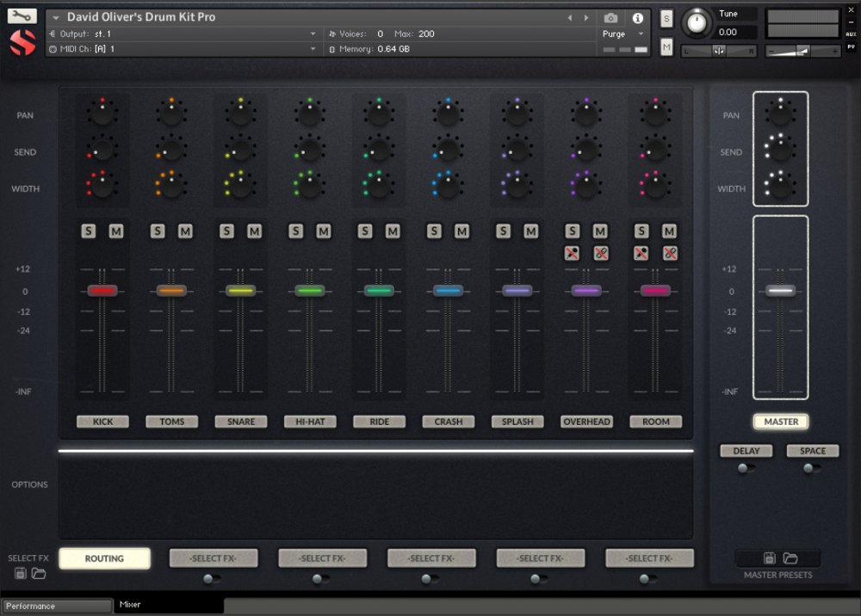861x616 pixels.
Task: Click the ROUTING button
Action: point(104,558)
